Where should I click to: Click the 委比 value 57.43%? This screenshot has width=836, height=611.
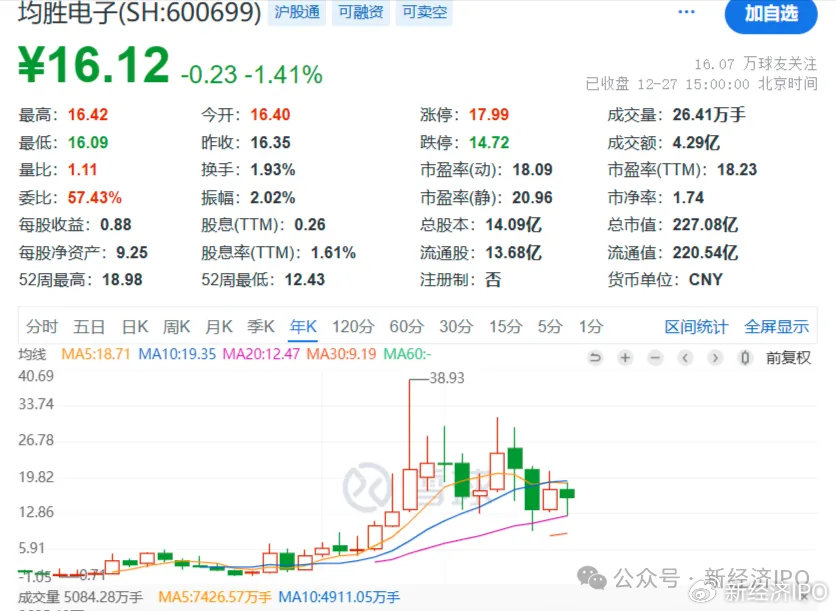click(x=94, y=198)
